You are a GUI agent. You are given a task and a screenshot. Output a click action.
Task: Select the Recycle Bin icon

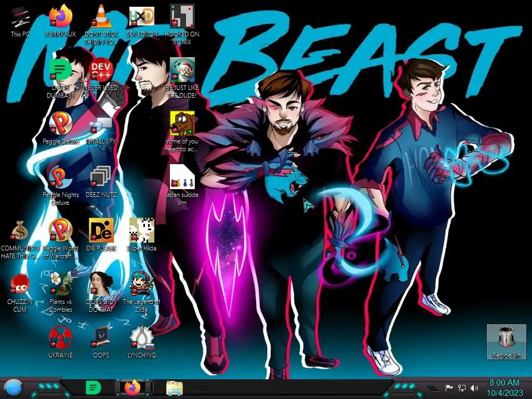506,342
